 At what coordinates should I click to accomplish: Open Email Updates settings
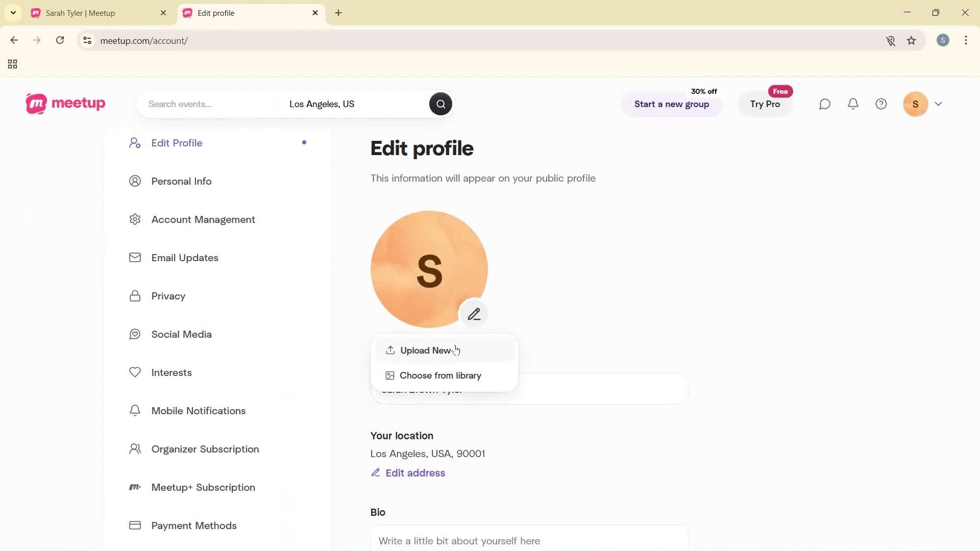tap(185, 258)
